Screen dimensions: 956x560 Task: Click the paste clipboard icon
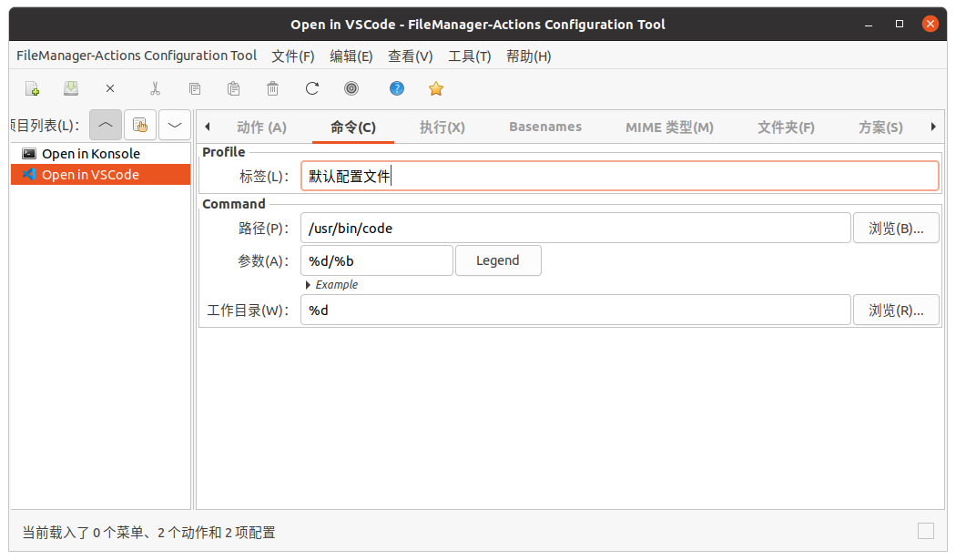[233, 88]
